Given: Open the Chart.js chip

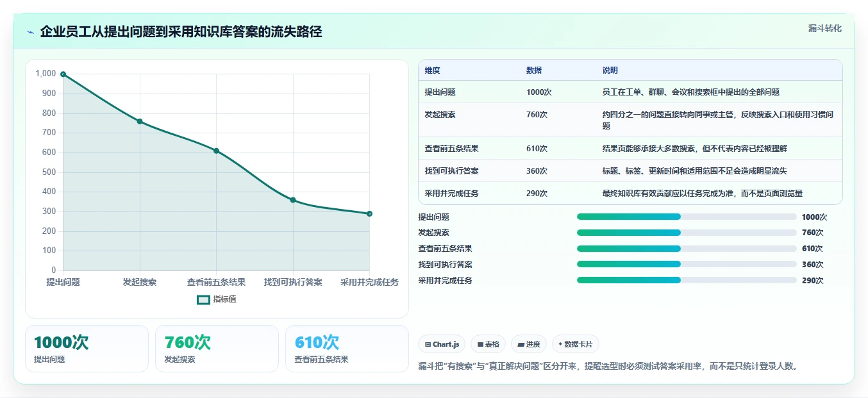Looking at the screenshot, I should 442,344.
